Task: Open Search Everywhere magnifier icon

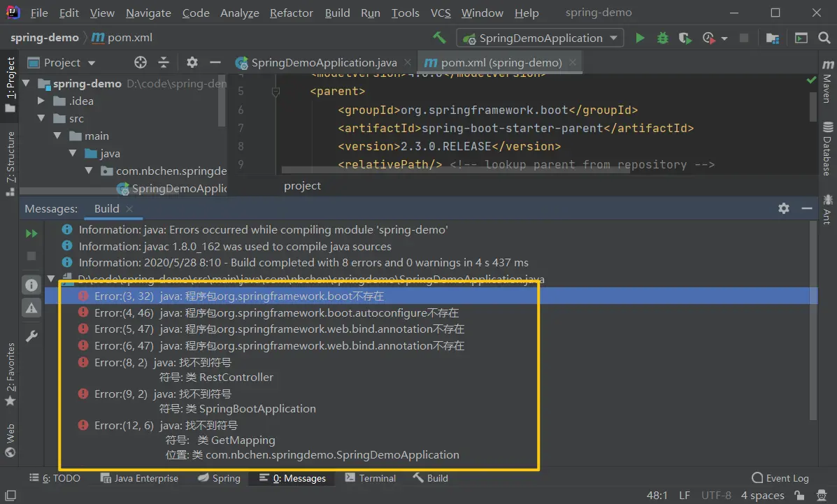Action: [824, 38]
